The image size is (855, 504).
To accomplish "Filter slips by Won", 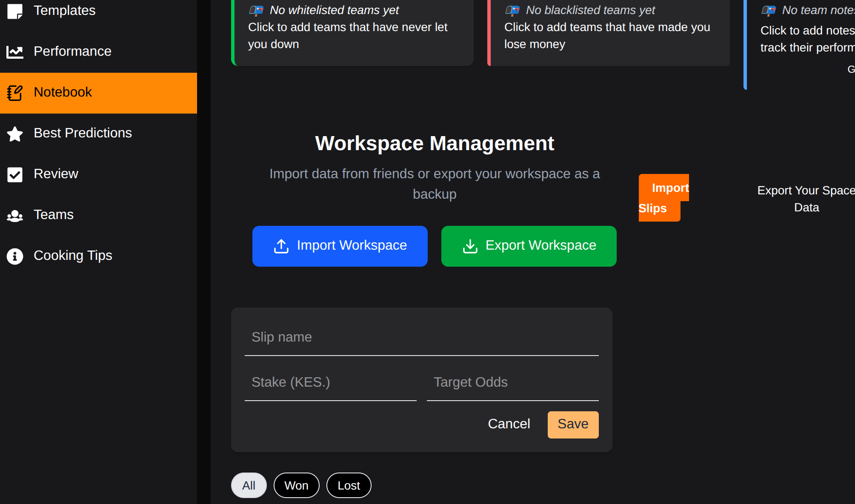I will click(x=296, y=485).
